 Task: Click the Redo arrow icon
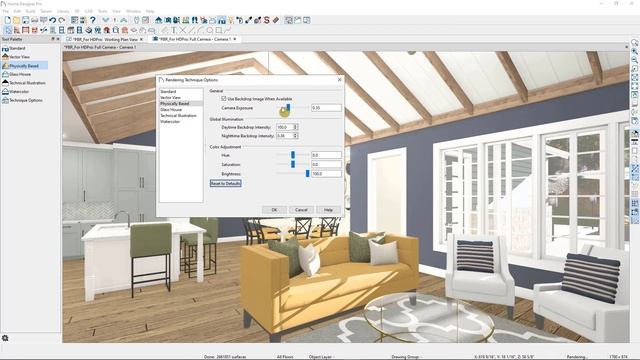coord(61,20)
